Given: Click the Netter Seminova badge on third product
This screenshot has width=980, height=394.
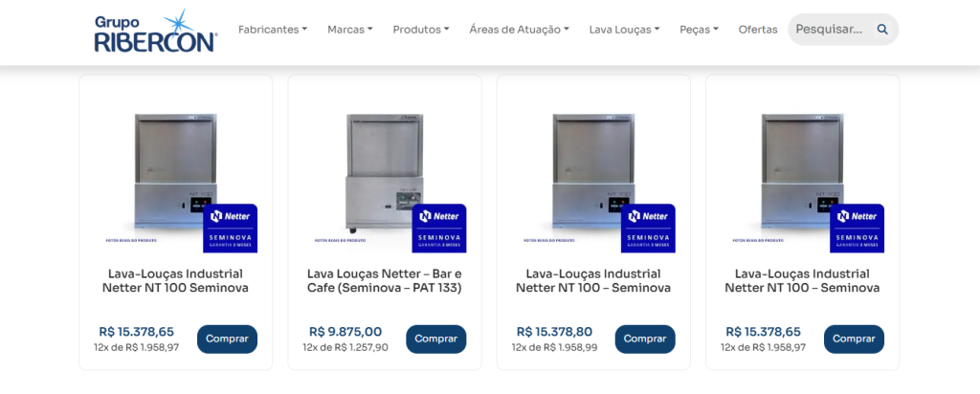Looking at the screenshot, I should [647, 229].
